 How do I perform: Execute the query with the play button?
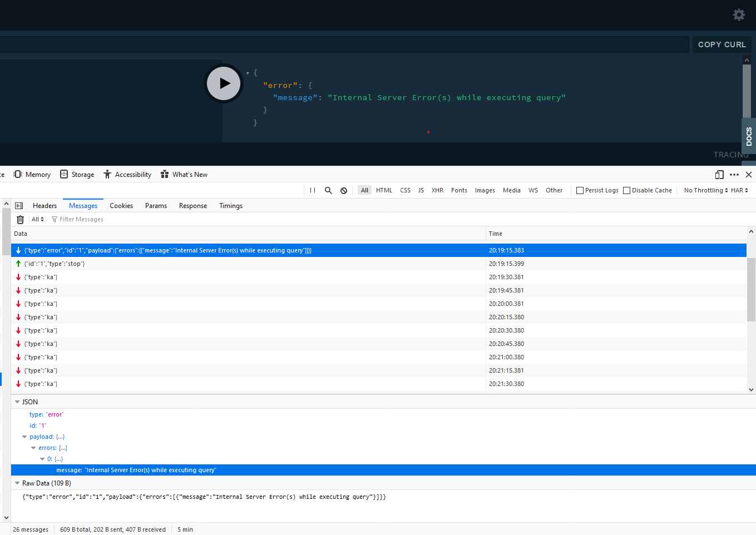pos(224,83)
